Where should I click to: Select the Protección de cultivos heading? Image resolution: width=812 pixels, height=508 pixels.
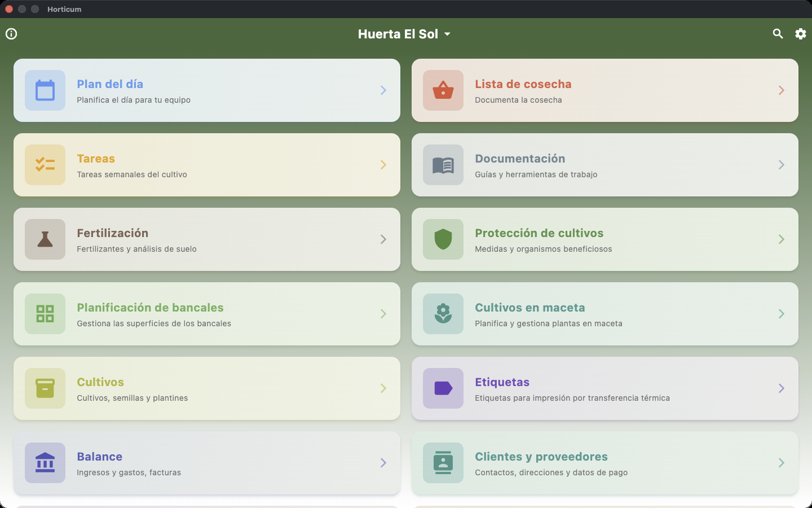point(539,233)
